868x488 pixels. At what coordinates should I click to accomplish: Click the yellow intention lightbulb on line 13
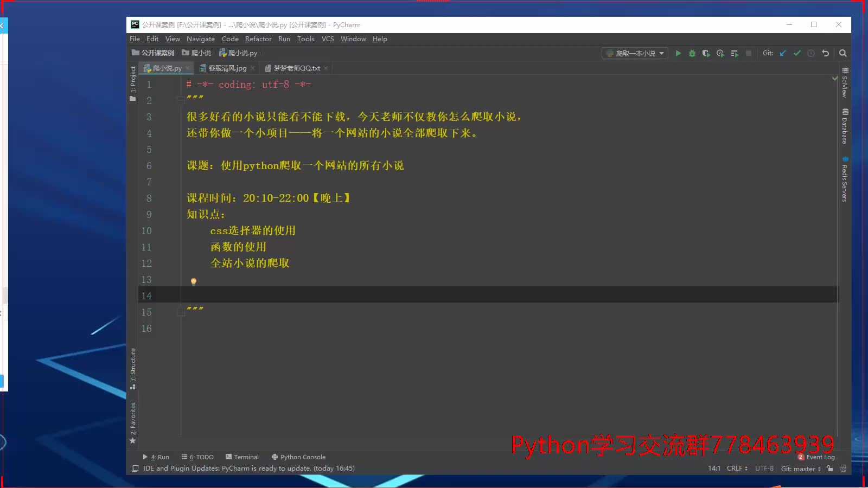pos(194,281)
